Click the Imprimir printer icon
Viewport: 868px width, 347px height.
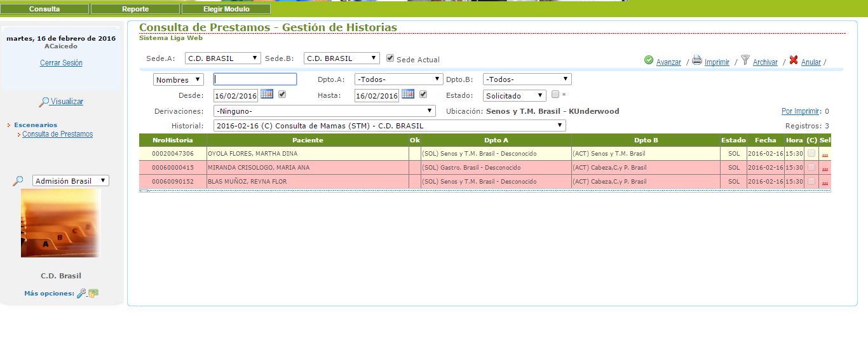696,60
